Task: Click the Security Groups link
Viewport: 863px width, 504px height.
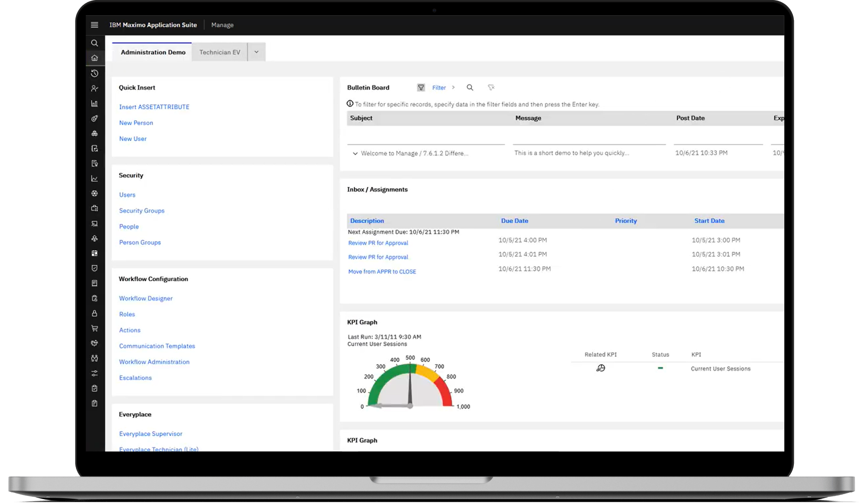Action: pos(142,210)
